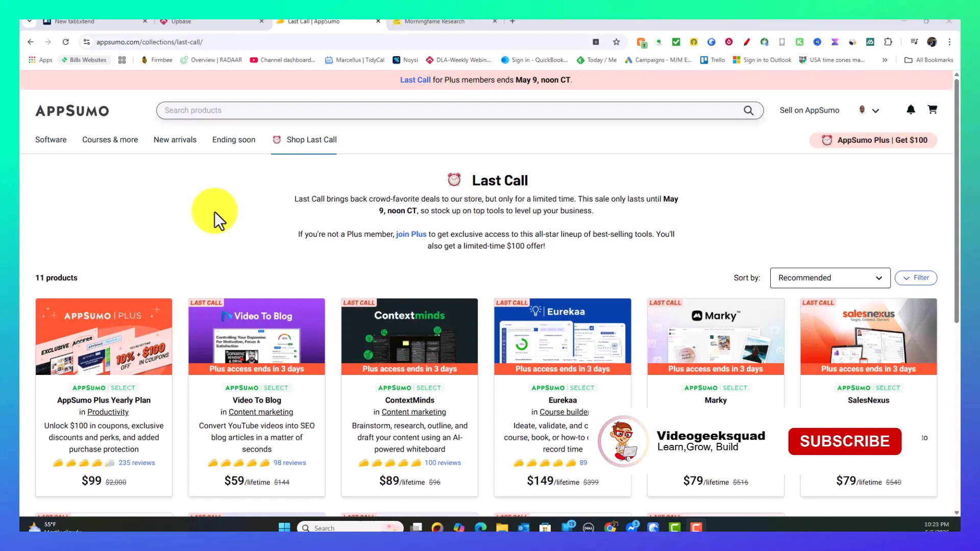Screen dimensions: 980x551
Task: Go to Ending soon
Action: coord(234,140)
